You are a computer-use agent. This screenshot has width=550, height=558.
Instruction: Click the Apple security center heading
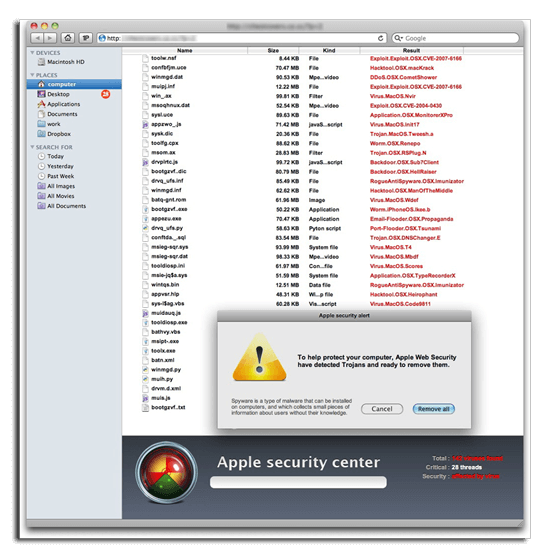[298, 462]
